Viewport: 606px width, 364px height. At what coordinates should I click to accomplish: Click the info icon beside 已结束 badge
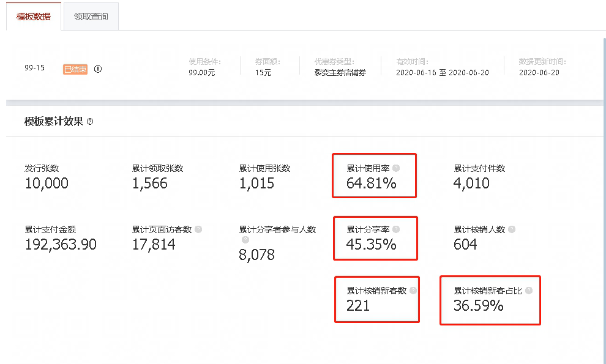pyautogui.click(x=98, y=69)
